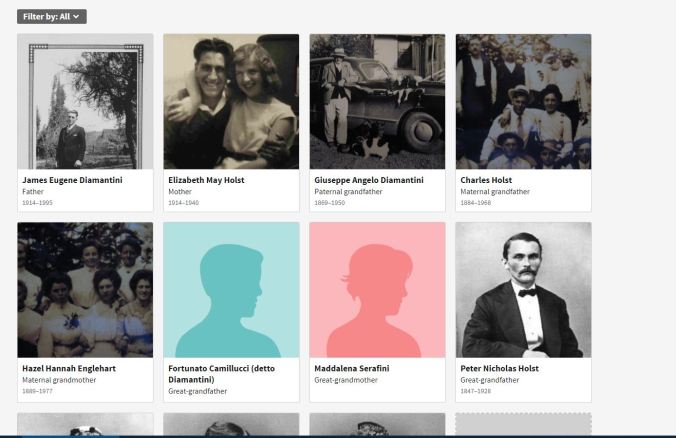Click the Hazel Hannah Englehart name link
The image size is (676, 438).
(70, 368)
